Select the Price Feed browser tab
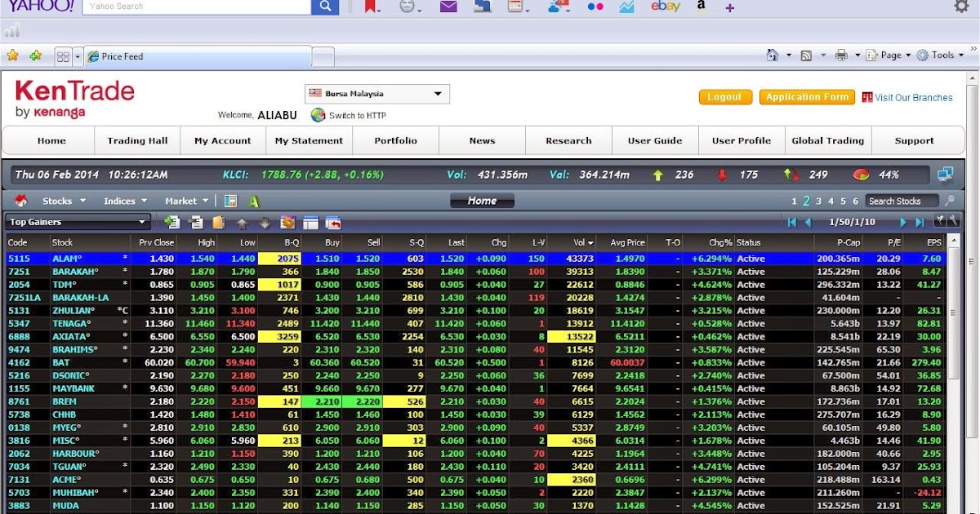 click(198, 56)
